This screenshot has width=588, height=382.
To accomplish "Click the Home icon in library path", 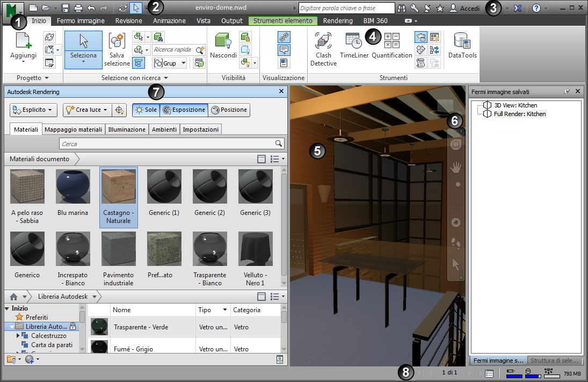I will coord(14,297).
